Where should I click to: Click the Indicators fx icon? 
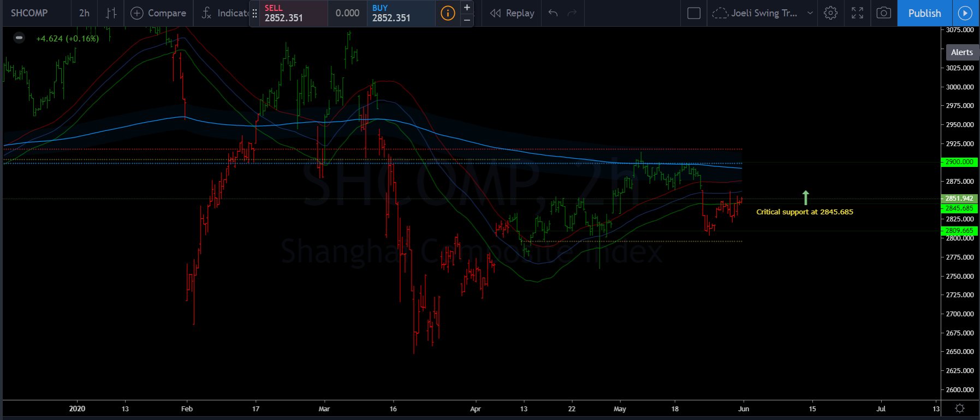point(206,13)
